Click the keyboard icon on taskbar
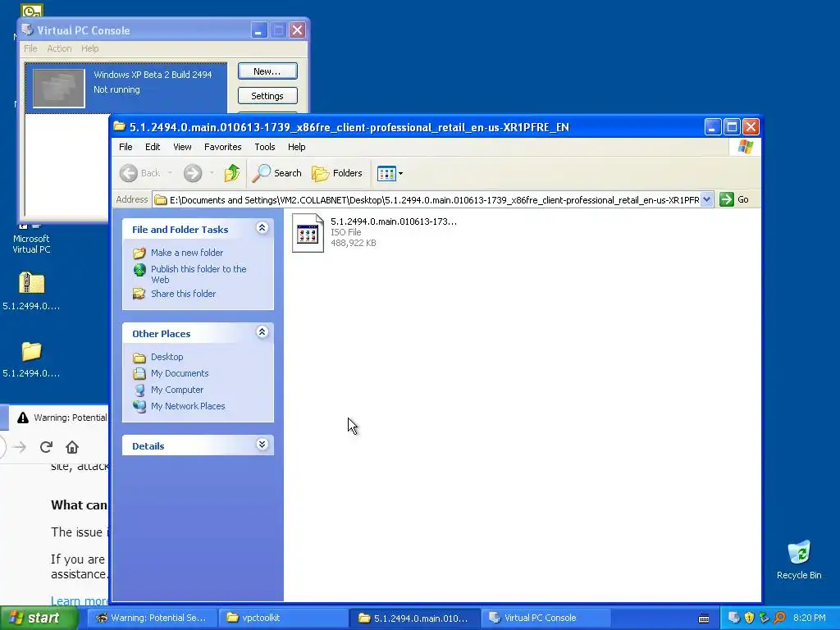 coord(704,619)
